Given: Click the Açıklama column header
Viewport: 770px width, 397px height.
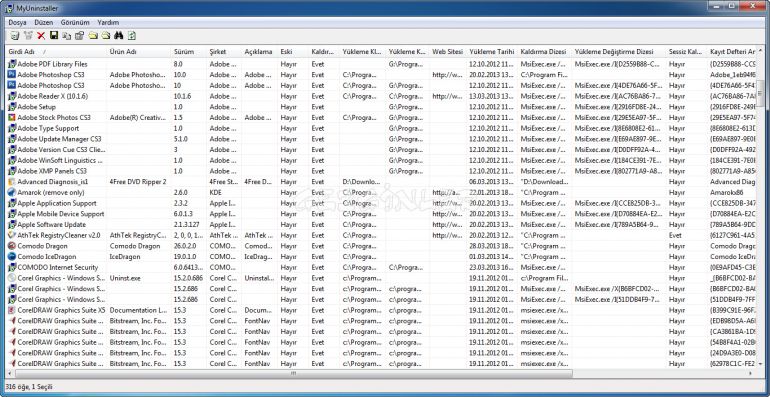Looking at the screenshot, I should pos(259,52).
